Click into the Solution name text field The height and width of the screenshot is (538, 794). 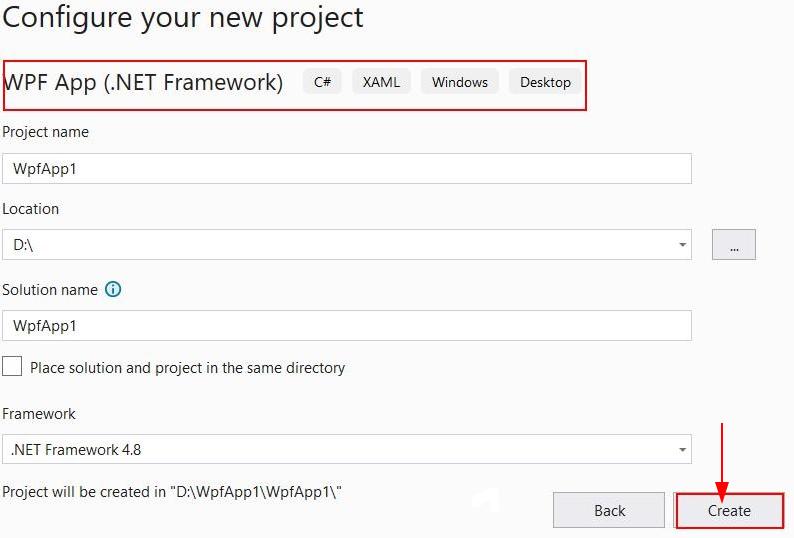[346, 326]
